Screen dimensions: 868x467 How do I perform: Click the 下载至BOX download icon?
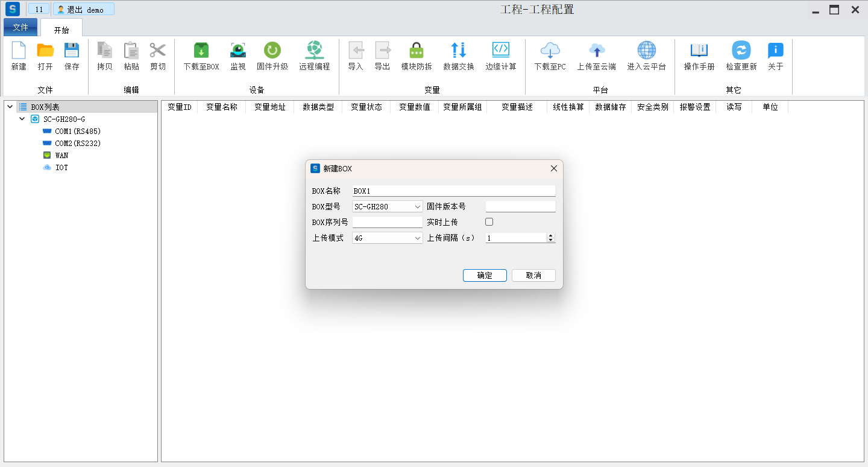tap(201, 51)
